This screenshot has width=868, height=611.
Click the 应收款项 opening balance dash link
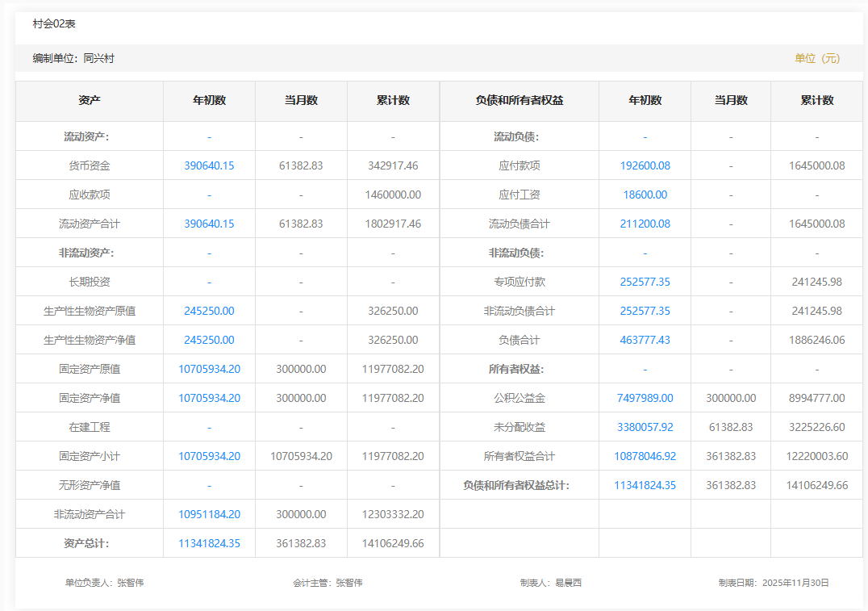[209, 195]
